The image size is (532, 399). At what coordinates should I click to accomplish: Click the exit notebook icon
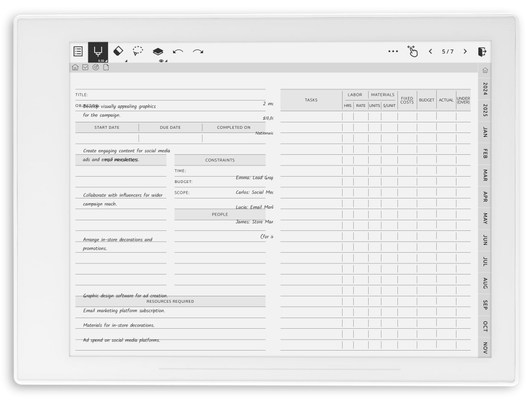point(483,51)
